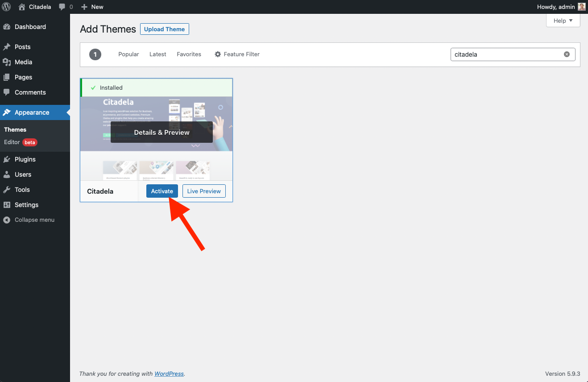
Task: Expand the Help dropdown
Action: [563, 21]
